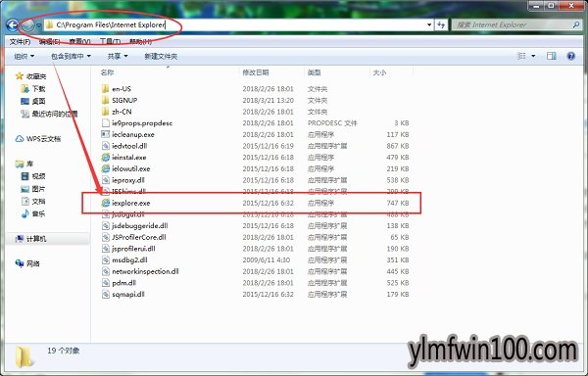Select 图片 library
This screenshot has height=376, width=588.
coord(33,189)
